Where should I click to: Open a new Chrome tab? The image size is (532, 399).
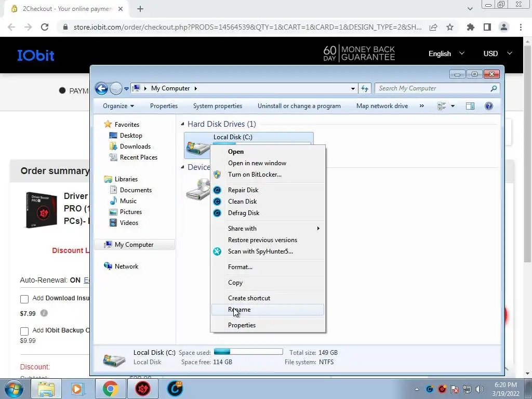click(x=140, y=9)
